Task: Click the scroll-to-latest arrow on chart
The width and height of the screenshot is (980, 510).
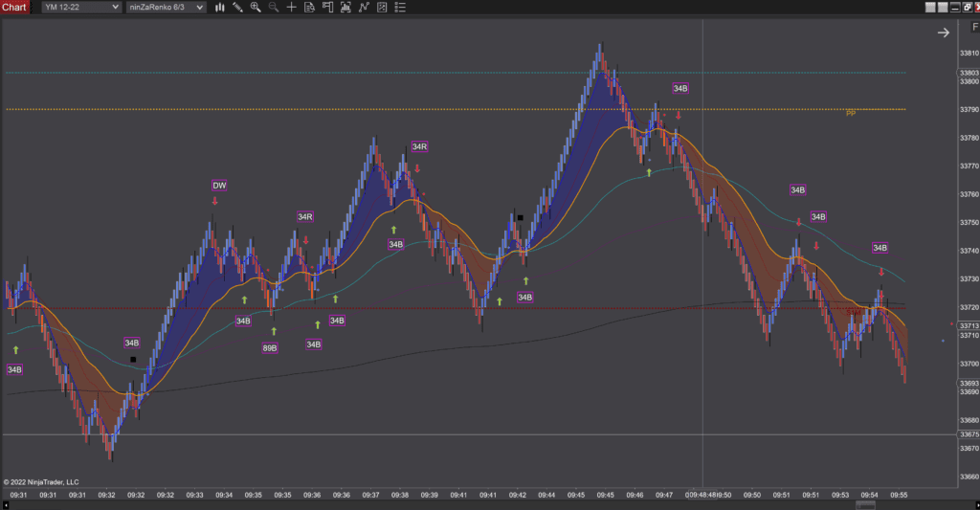Action: pos(943,33)
